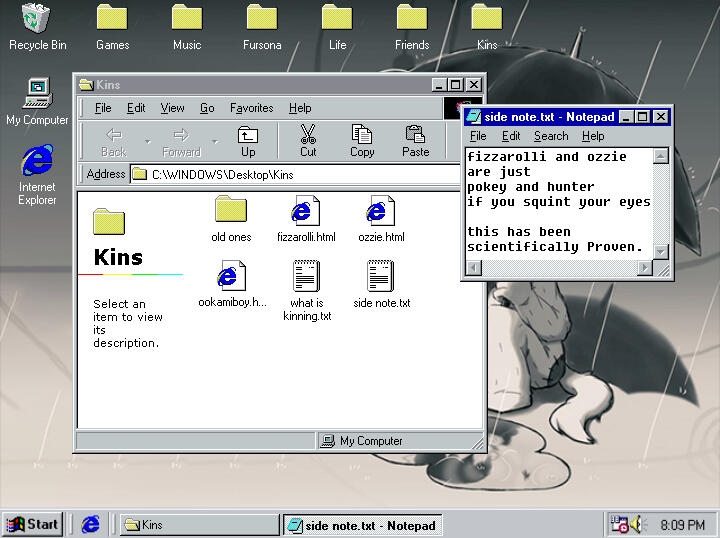This screenshot has height=538, width=720.
Task: Click the Notepad horizontal scrollbar right arrow
Action: (x=644, y=268)
